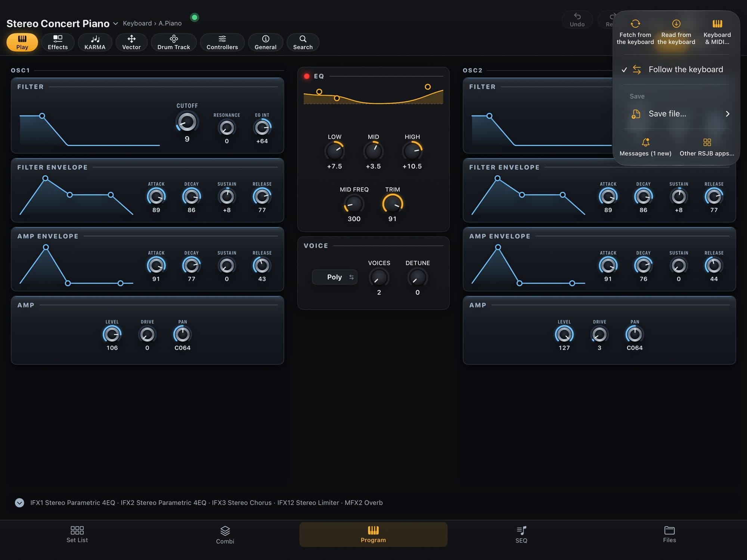Image resolution: width=747 pixels, height=560 pixels.
Task: Open Messages with the bell icon
Action: [x=645, y=147]
